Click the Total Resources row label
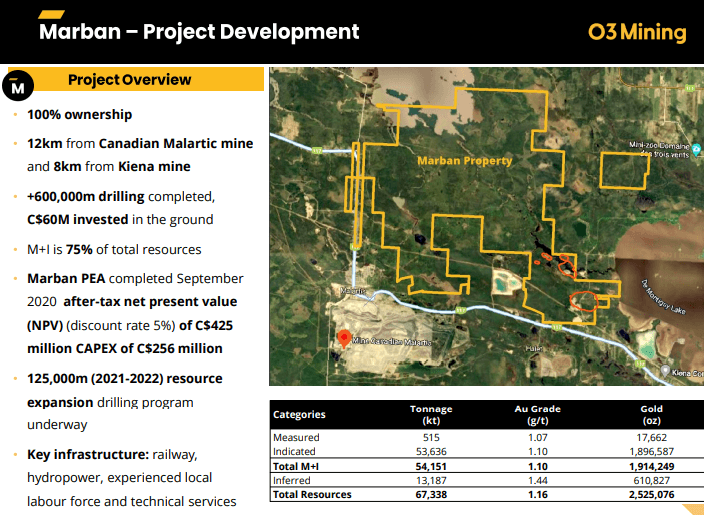Viewport: 704px width, 515px height. (x=312, y=494)
